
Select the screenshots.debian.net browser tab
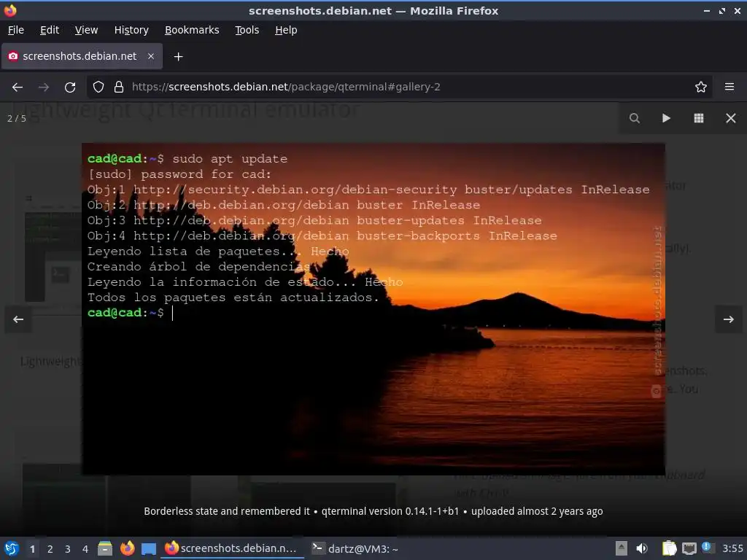click(82, 56)
